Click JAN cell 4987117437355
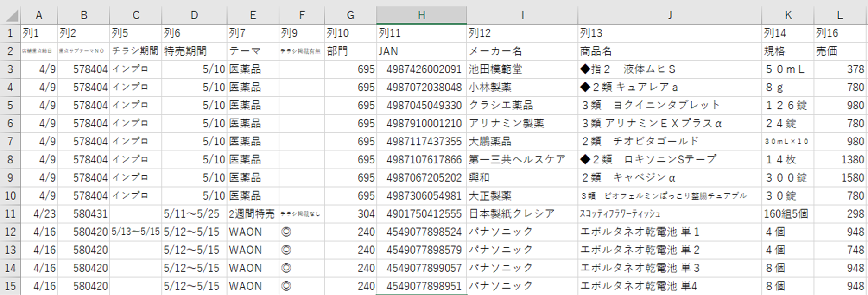The image size is (868, 295). 421,141
